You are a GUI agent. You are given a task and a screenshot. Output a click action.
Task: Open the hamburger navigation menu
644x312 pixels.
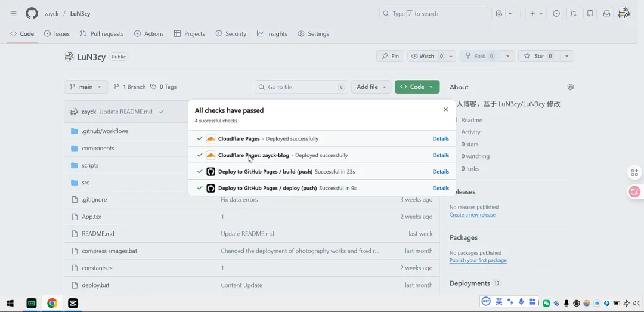[x=13, y=13]
